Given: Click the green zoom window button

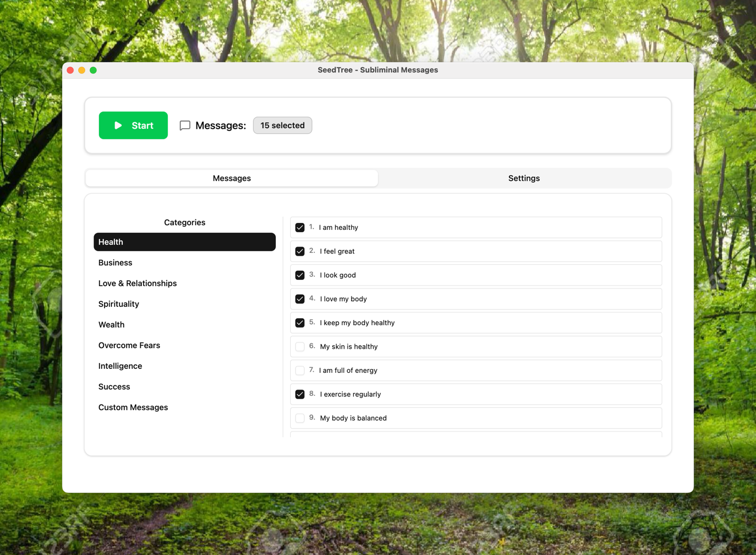Looking at the screenshot, I should [x=93, y=70].
